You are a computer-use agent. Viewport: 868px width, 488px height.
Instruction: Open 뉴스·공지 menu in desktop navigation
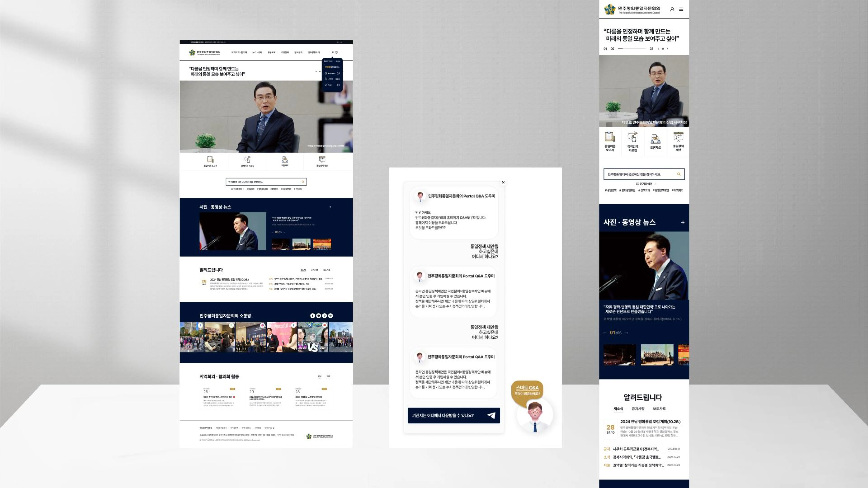click(x=257, y=53)
